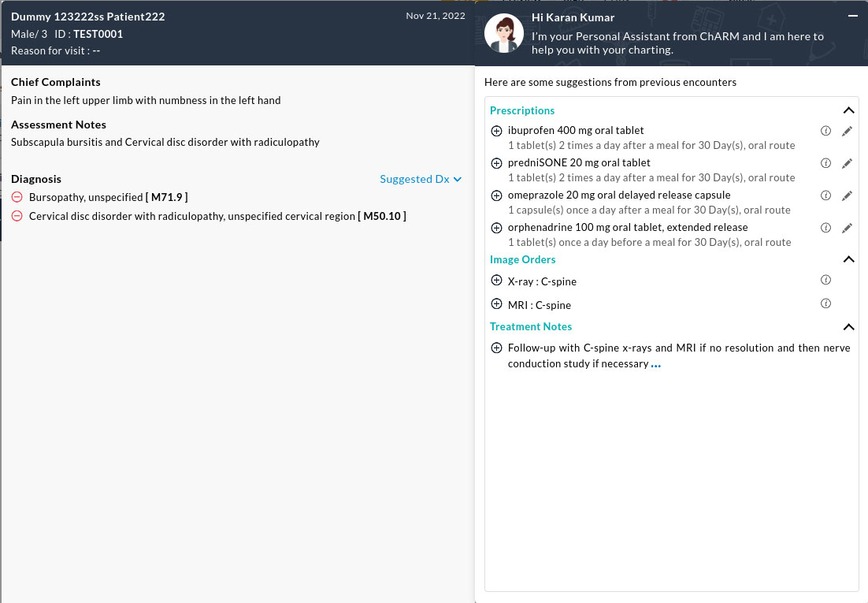Add MRI C-spine image order
Screen dimensions: 868x603
496,304
